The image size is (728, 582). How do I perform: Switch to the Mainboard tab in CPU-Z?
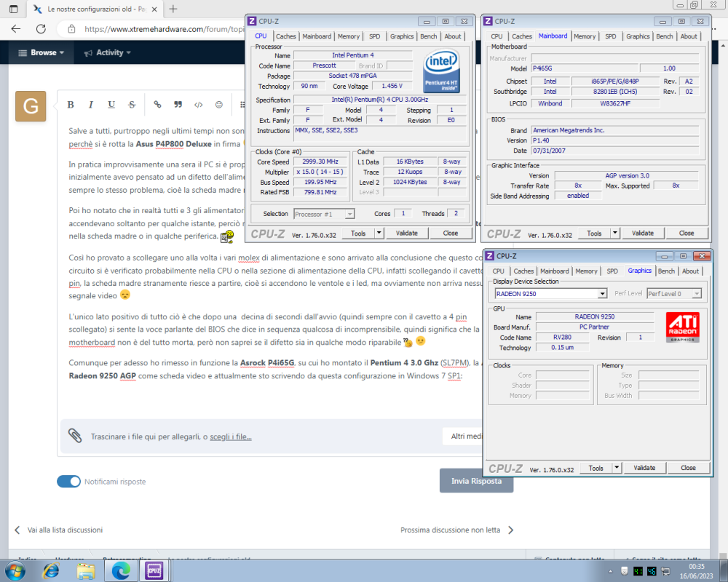click(317, 36)
